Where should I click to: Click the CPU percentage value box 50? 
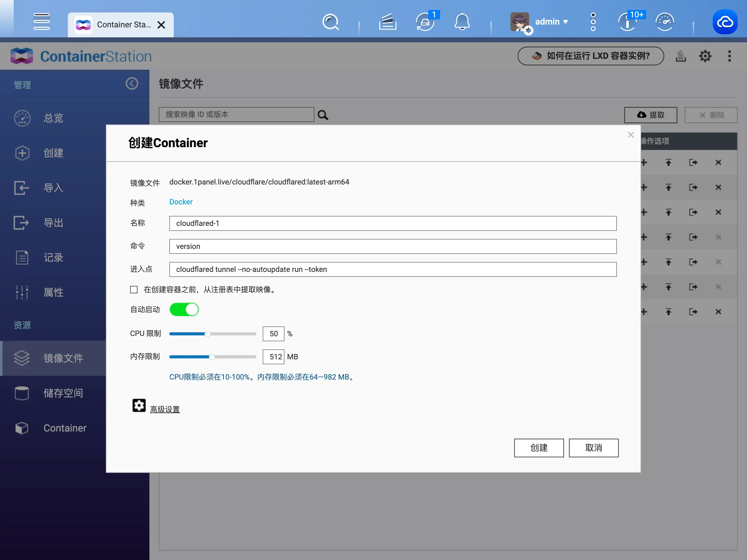273,334
